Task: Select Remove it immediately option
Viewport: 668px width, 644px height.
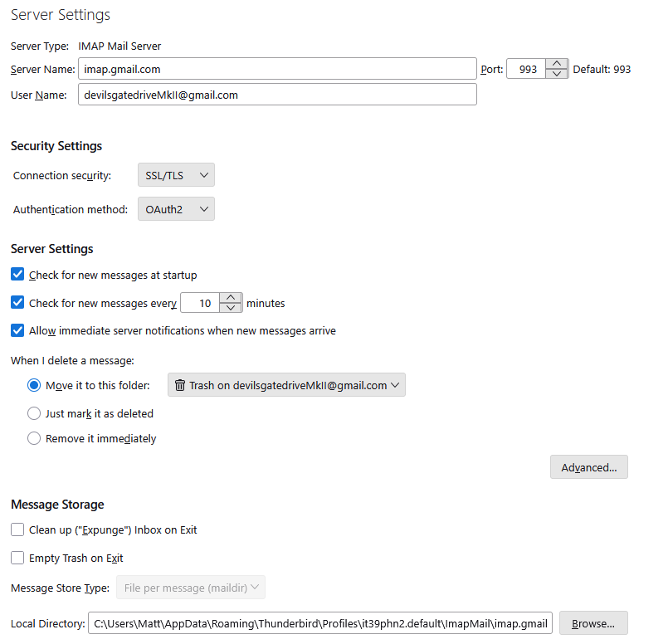Action: pyautogui.click(x=34, y=438)
